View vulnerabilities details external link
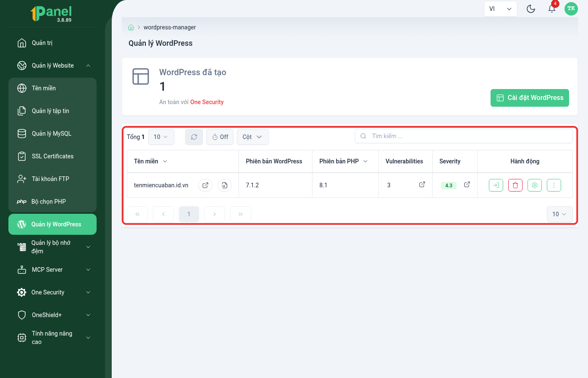588x378 pixels. [x=422, y=184]
